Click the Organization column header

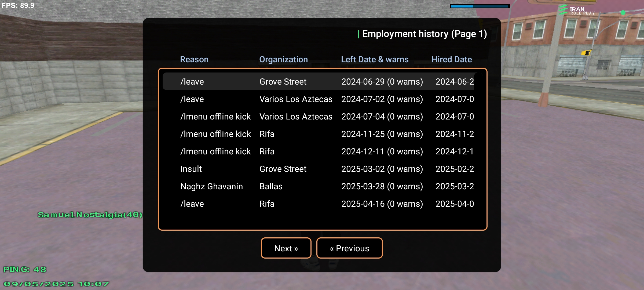coord(283,59)
